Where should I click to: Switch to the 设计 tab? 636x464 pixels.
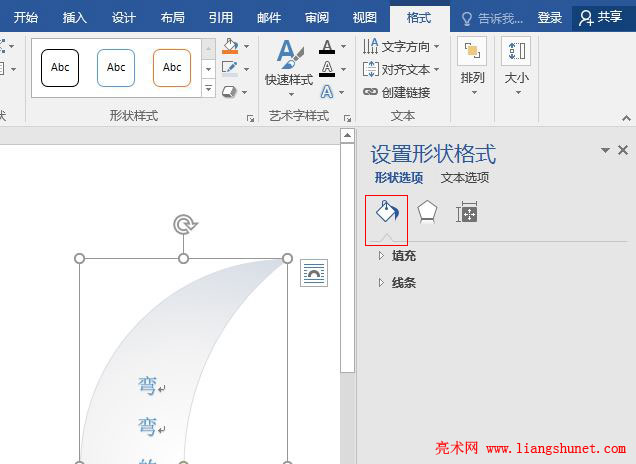(x=123, y=17)
